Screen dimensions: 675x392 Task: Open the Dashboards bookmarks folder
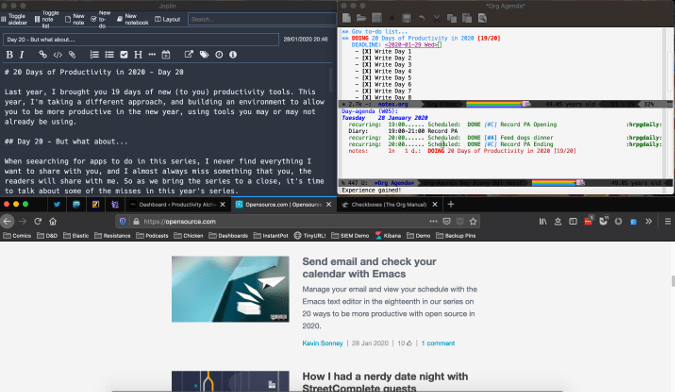[x=229, y=235]
